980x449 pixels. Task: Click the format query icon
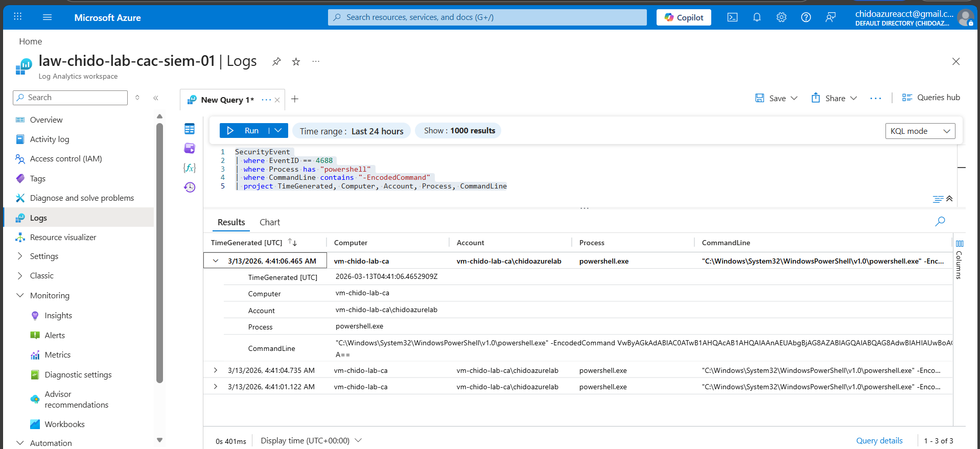coord(938,199)
